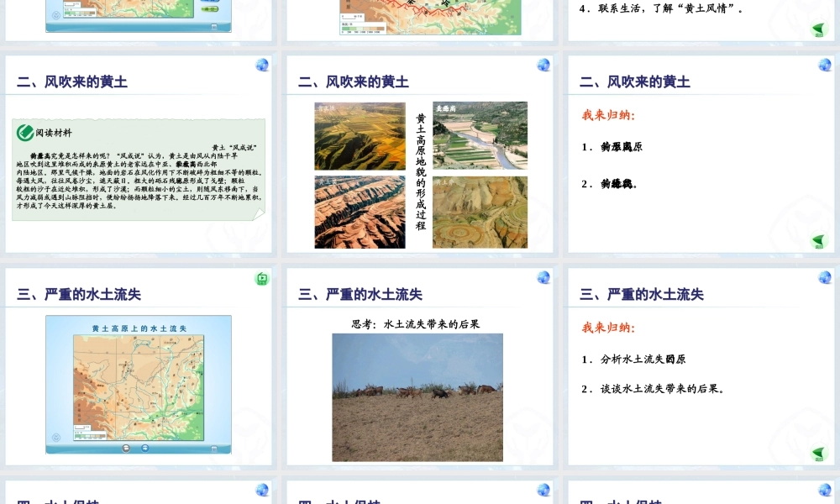This screenshot has height=504, width=840.
Task: Click the 阅读材料 heading
Action: (x=54, y=133)
